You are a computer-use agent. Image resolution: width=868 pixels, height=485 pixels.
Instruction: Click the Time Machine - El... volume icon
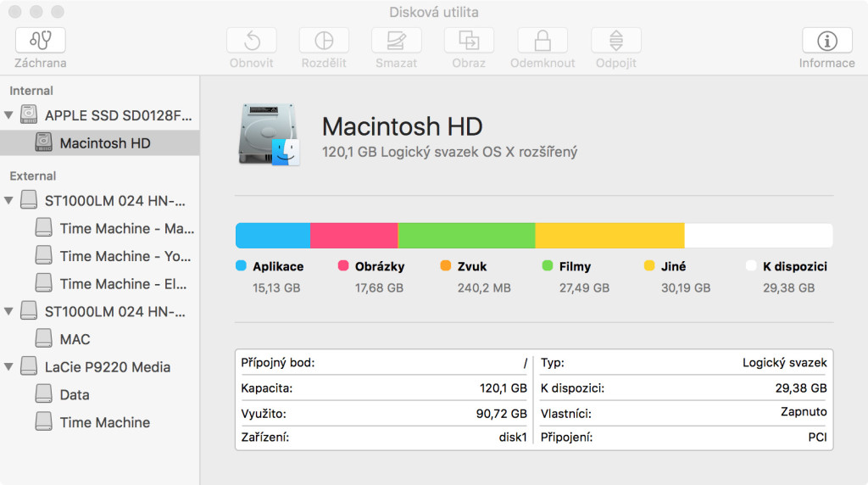(44, 283)
